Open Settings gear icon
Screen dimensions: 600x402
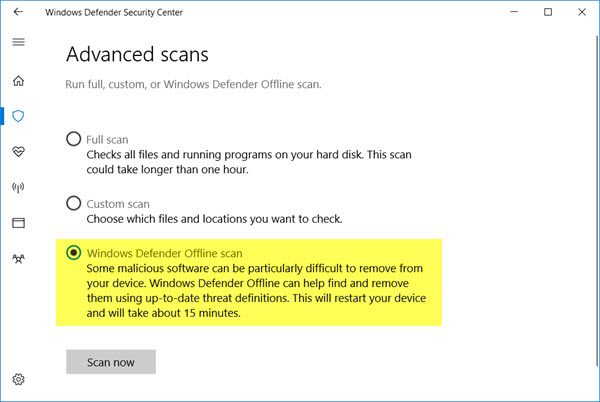pyautogui.click(x=18, y=380)
